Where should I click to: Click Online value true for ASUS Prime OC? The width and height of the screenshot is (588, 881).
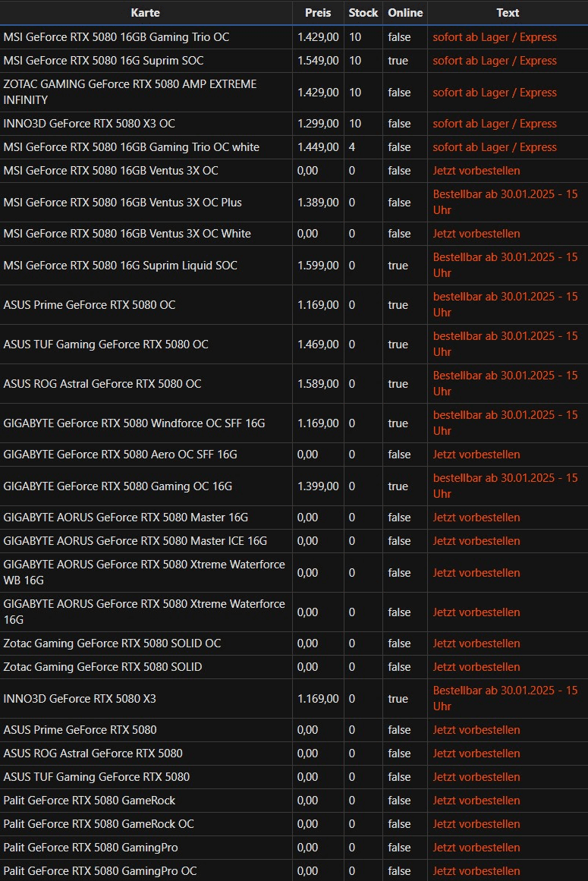(398, 304)
